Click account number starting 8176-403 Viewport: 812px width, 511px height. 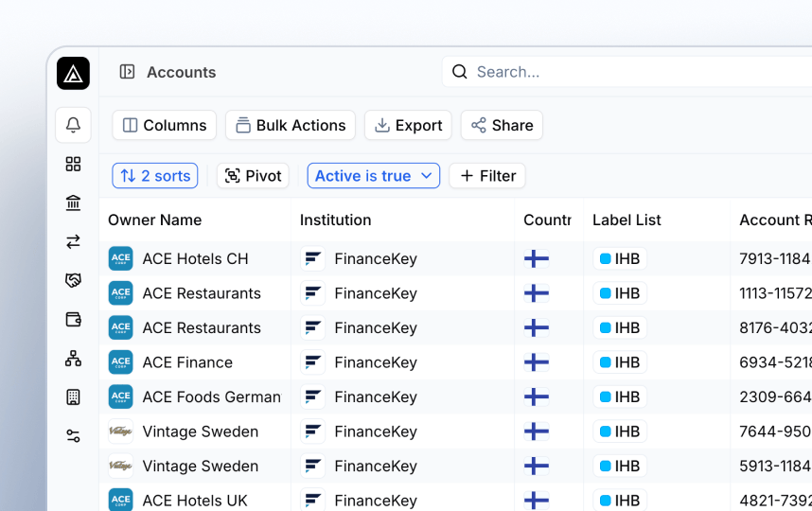tap(775, 327)
